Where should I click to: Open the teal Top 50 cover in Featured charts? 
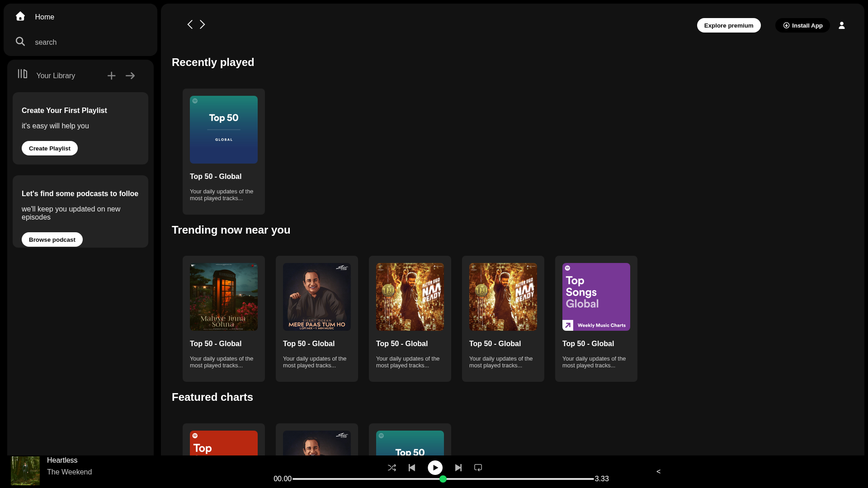click(x=410, y=443)
